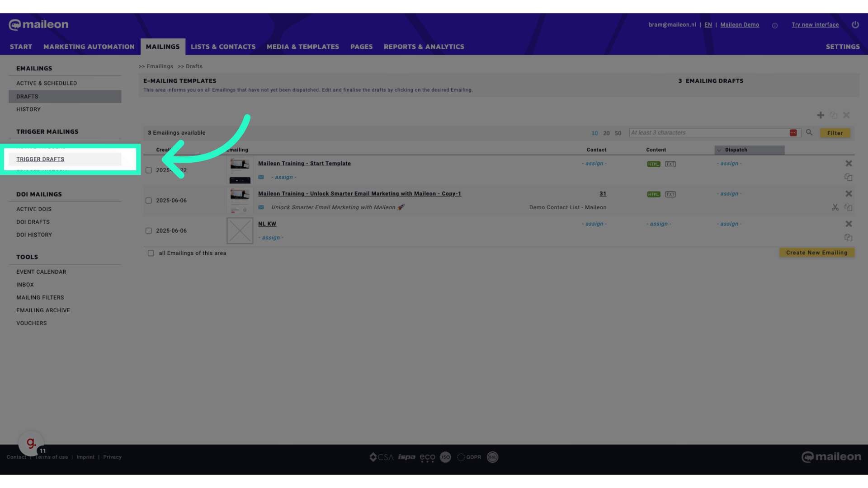Click the Maileon logo in the header
Viewport: 868px width, 488px height.
(38, 25)
